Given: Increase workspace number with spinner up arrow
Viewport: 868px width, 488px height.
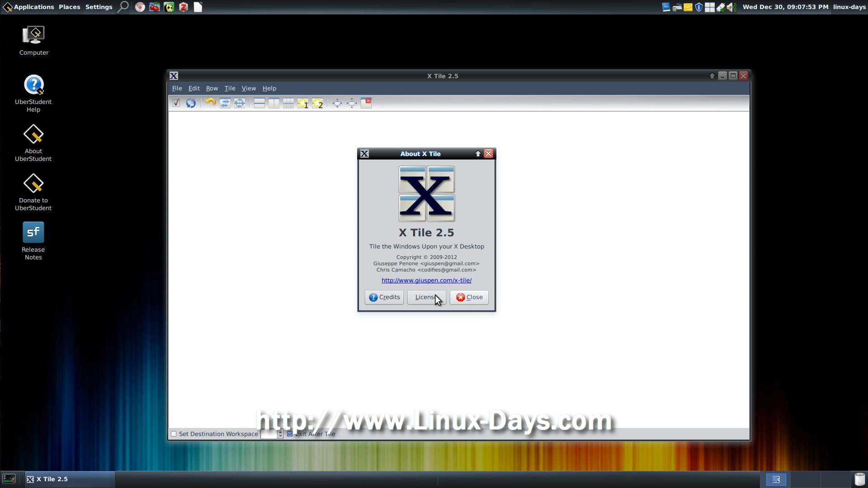Looking at the screenshot, I should click(x=280, y=432).
